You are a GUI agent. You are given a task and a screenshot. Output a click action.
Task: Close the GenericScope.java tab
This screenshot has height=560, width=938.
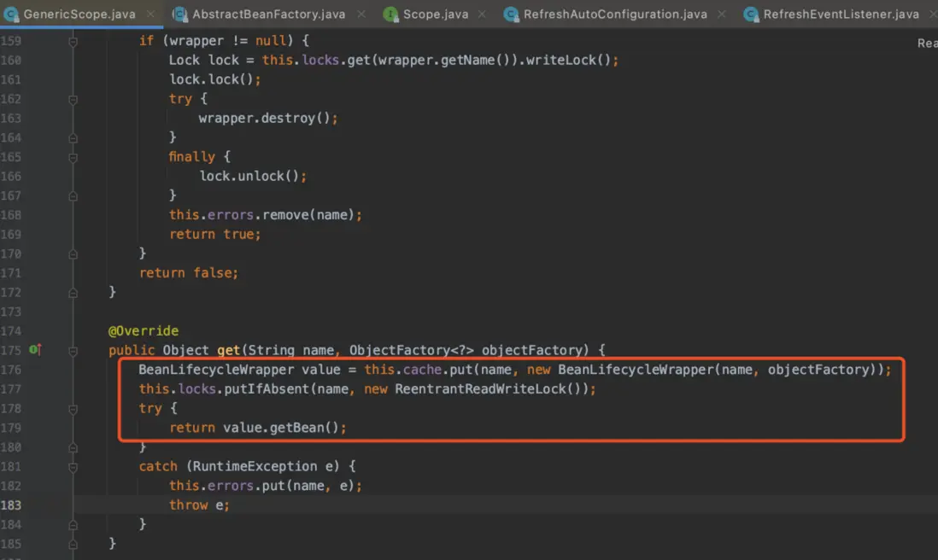point(150,14)
